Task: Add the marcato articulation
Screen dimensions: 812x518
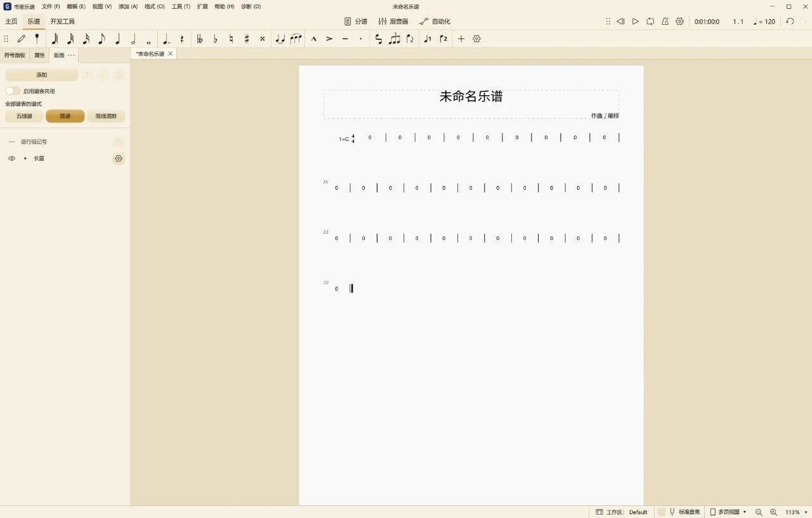Action: point(314,39)
